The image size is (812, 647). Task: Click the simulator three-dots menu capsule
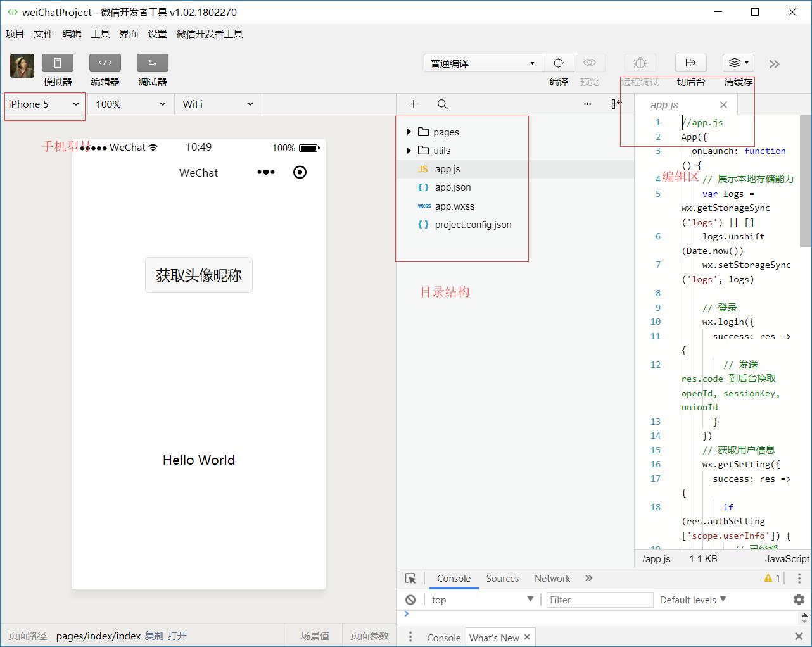tap(266, 172)
